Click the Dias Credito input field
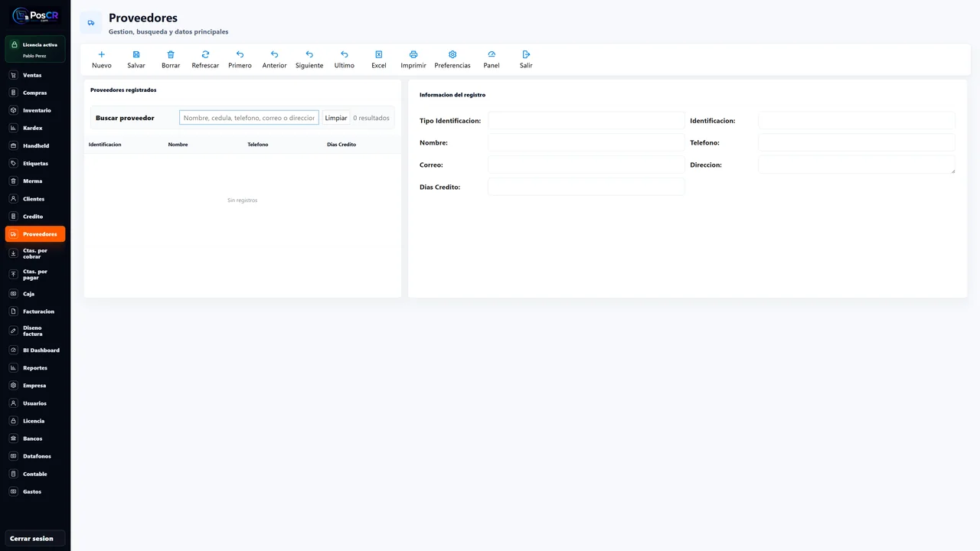 coord(586,187)
